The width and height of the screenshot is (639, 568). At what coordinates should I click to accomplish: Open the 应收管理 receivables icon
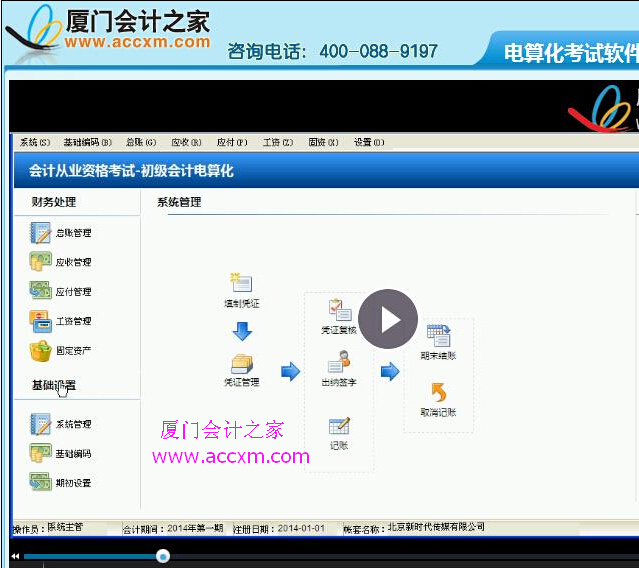coord(41,262)
